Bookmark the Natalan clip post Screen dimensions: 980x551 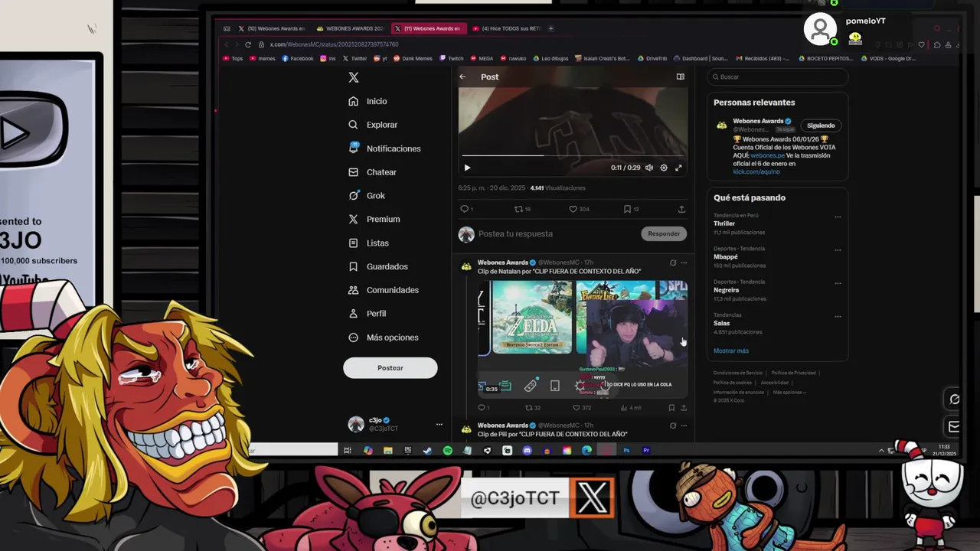coord(671,408)
